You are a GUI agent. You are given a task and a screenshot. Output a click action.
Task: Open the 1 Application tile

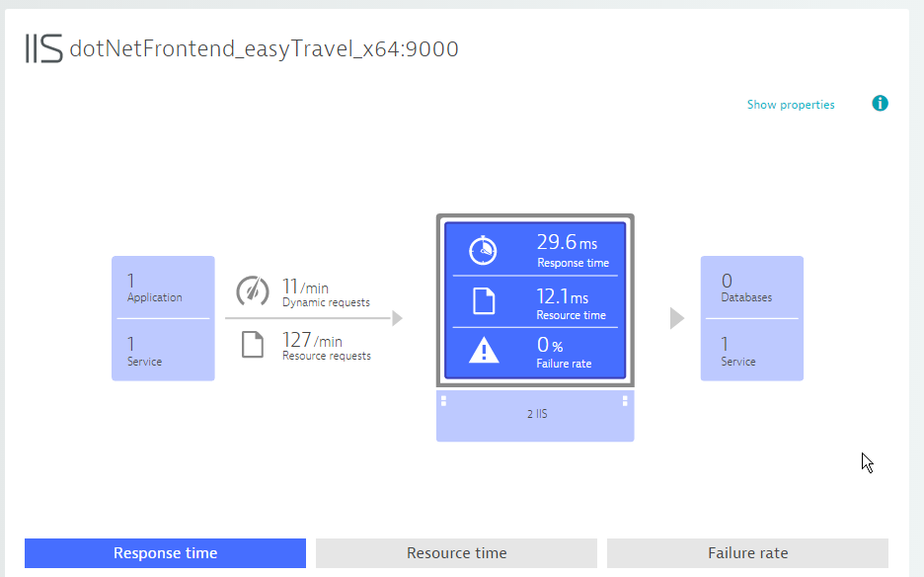[x=163, y=288]
